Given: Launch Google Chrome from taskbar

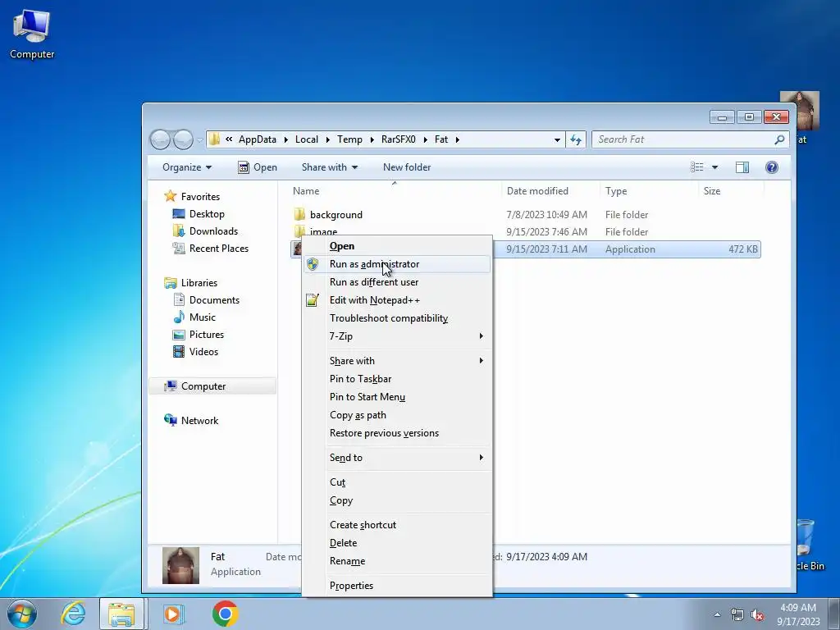Looking at the screenshot, I should point(225,614).
